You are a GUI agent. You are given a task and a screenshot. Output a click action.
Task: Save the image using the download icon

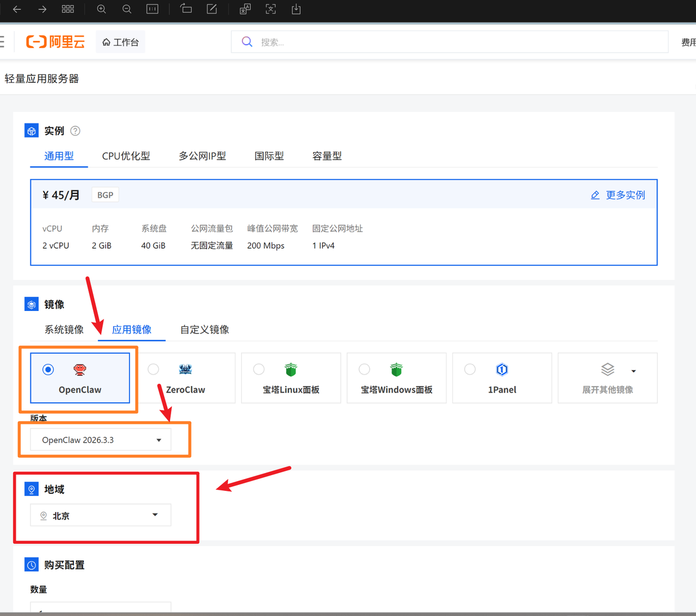pos(296,9)
